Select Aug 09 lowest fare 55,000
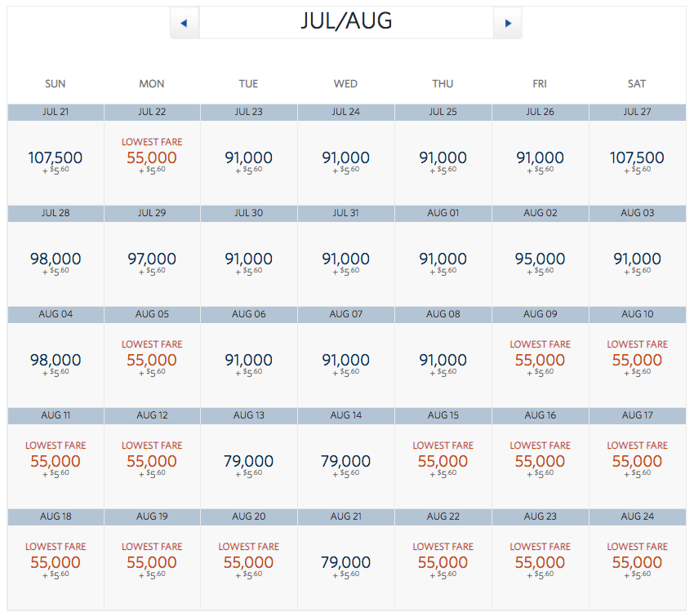This screenshot has width=694, height=616. click(x=540, y=360)
